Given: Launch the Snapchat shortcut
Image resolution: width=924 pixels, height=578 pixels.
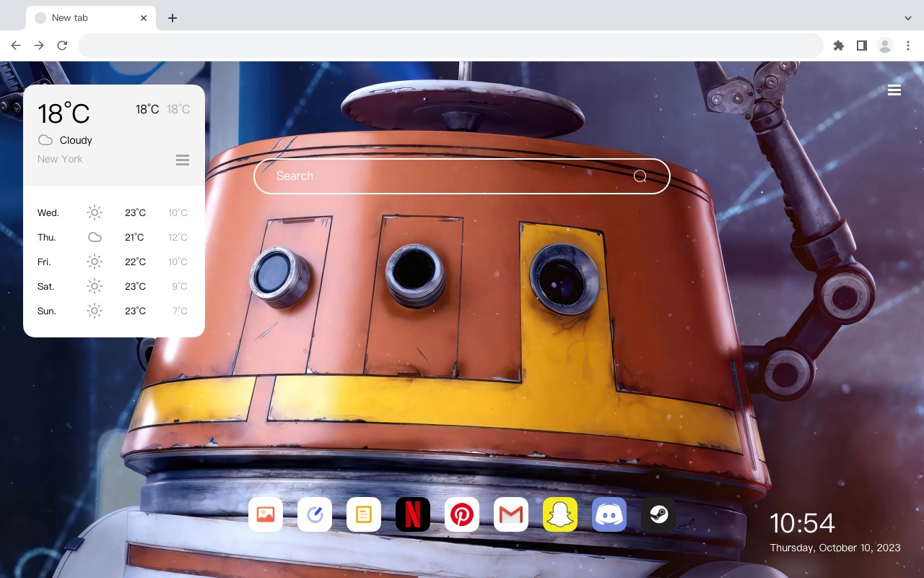Looking at the screenshot, I should [560, 514].
